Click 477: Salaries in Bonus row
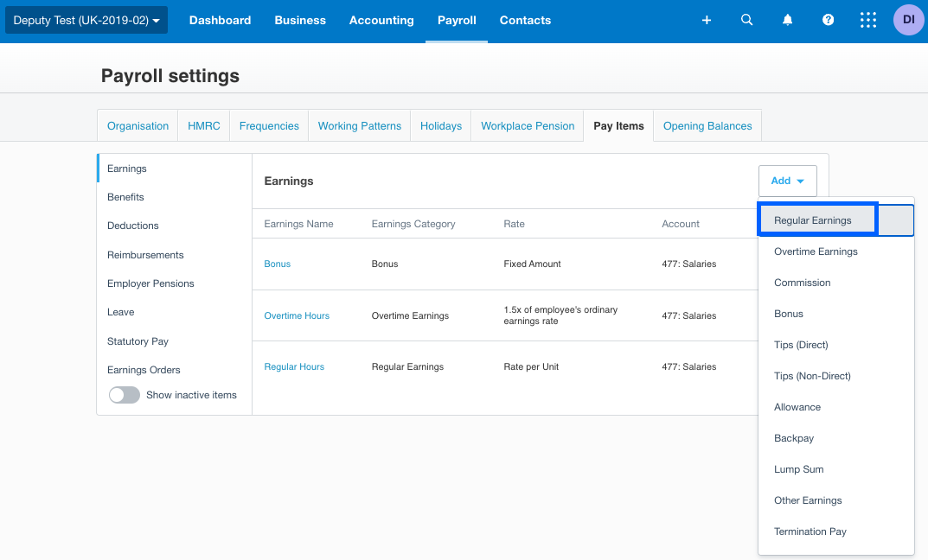Viewport: 928px width, 560px height. pyautogui.click(x=689, y=264)
